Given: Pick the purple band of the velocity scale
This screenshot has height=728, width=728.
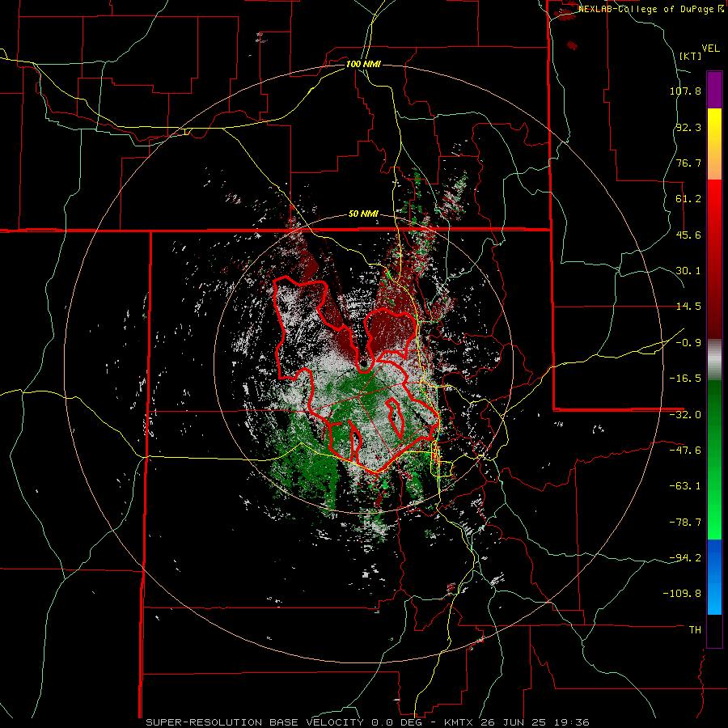Looking at the screenshot, I should pyautogui.click(x=714, y=91).
